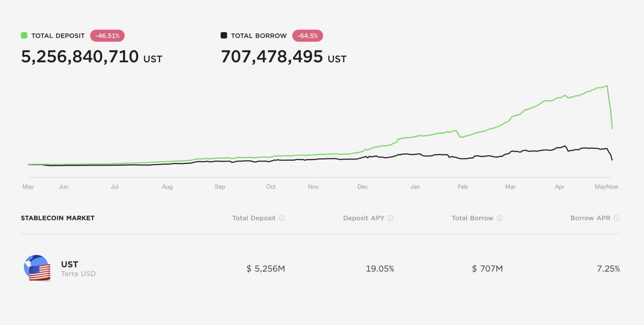
Task: Click the -64.5% borrow change badge
Action: [x=308, y=36]
